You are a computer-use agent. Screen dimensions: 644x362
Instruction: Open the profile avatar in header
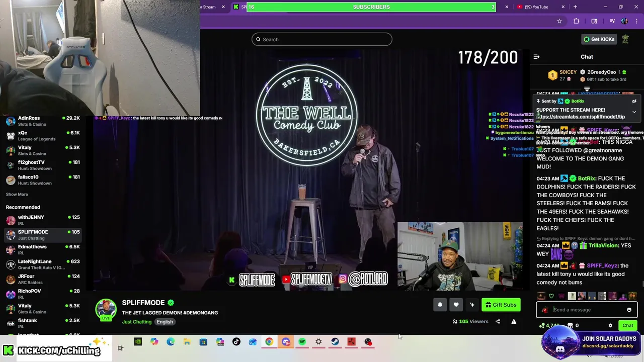[x=625, y=39]
